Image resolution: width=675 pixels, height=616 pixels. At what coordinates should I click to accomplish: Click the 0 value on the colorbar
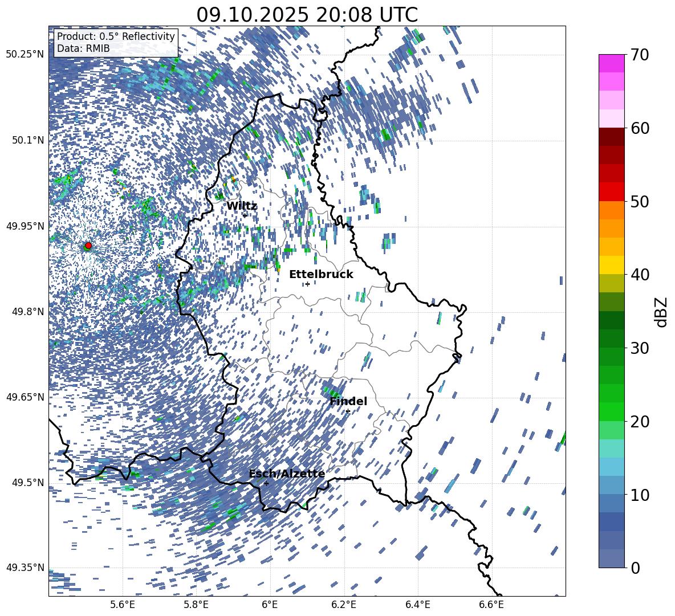635,568
